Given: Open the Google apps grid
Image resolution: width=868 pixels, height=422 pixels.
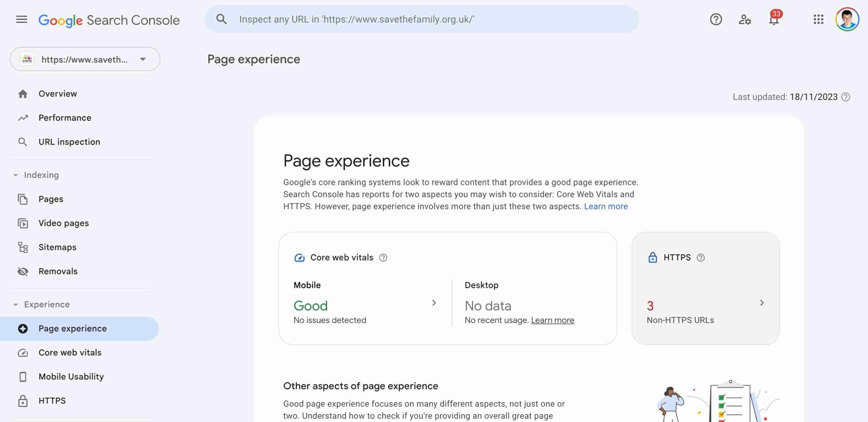Looking at the screenshot, I should pyautogui.click(x=818, y=19).
